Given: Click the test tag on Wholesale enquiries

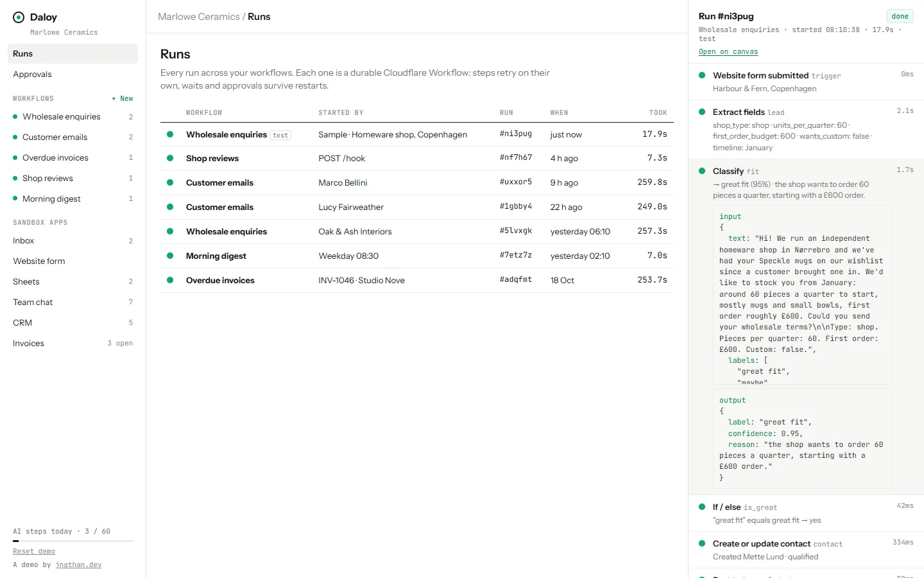Looking at the screenshot, I should click(280, 136).
